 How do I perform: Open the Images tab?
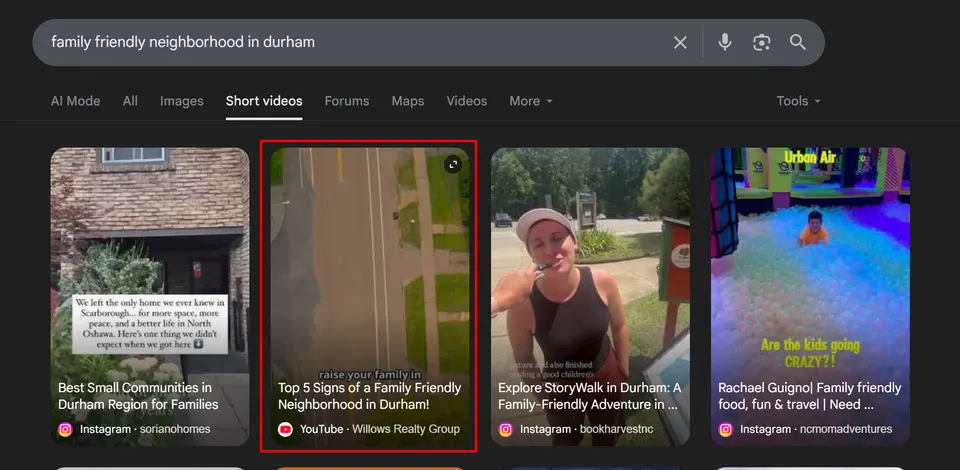tap(181, 101)
